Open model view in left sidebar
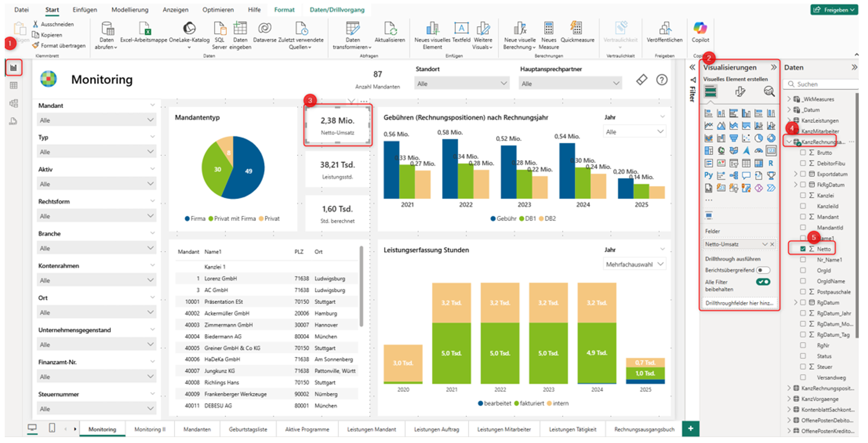 (14, 103)
